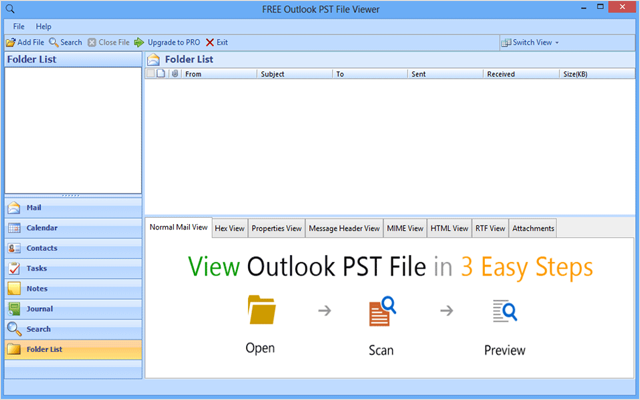Click the Close File button label
The image size is (640, 400).
tap(114, 42)
